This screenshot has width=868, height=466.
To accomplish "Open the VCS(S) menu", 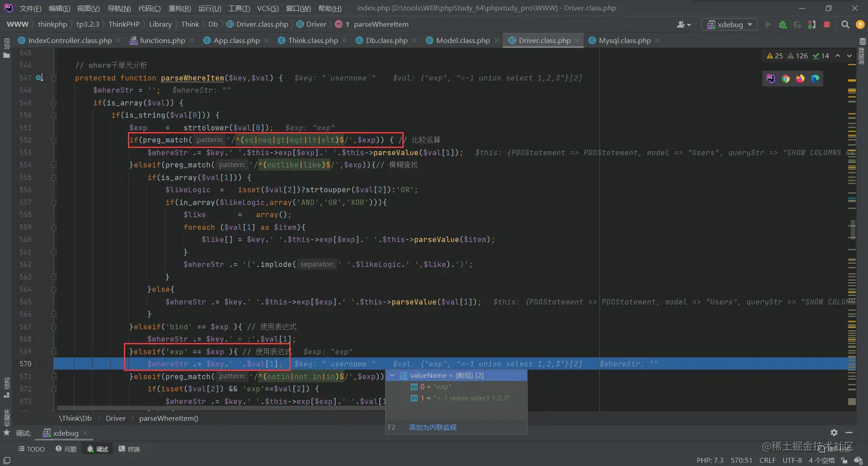I will 267,9.
